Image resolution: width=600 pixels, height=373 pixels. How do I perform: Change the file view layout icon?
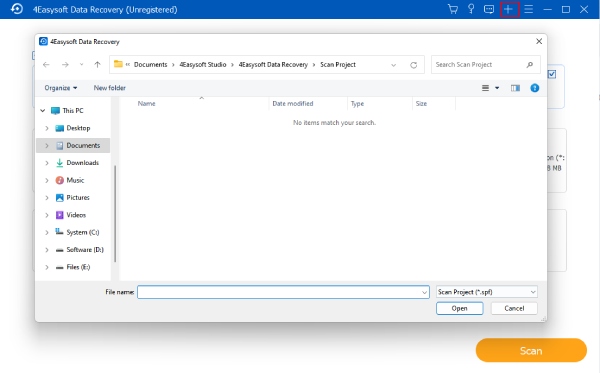tap(485, 88)
